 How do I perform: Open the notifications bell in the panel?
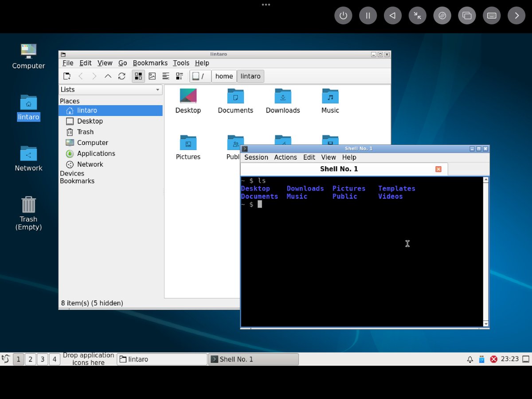[x=470, y=359]
